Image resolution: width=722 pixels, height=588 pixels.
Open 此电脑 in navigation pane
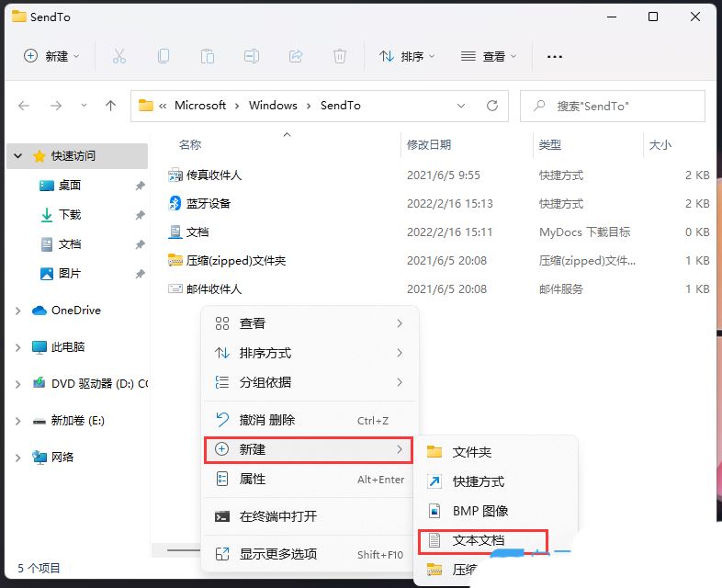[68, 347]
